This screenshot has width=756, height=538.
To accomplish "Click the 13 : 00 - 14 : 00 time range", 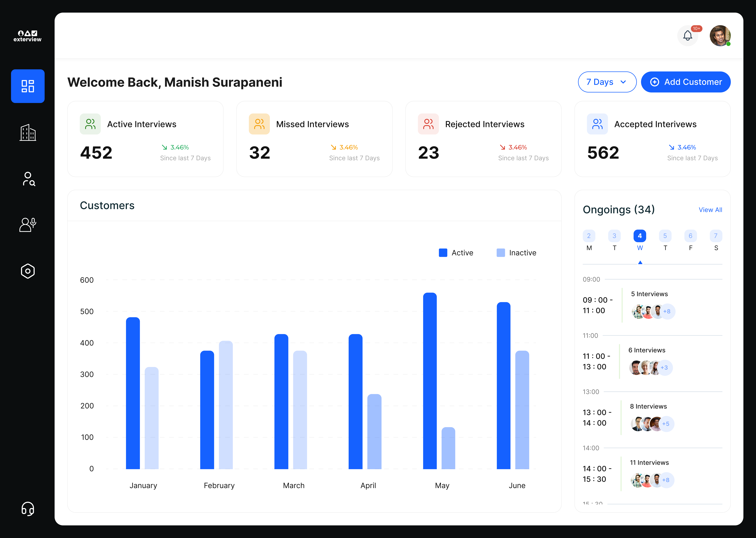I will click(597, 418).
